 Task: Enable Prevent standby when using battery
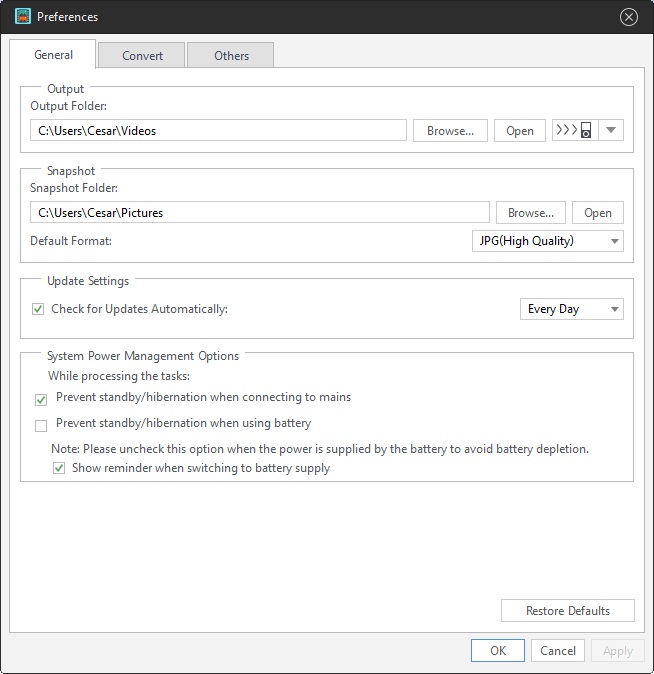point(41,426)
